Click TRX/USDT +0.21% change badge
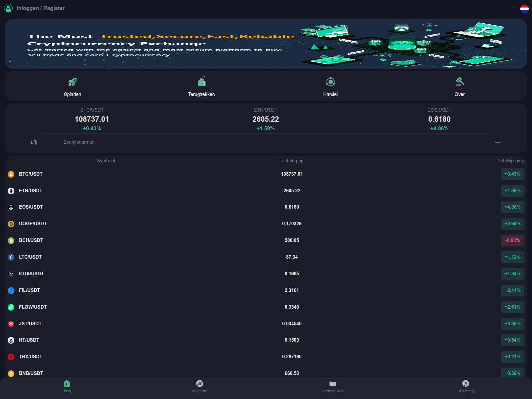 (x=513, y=357)
